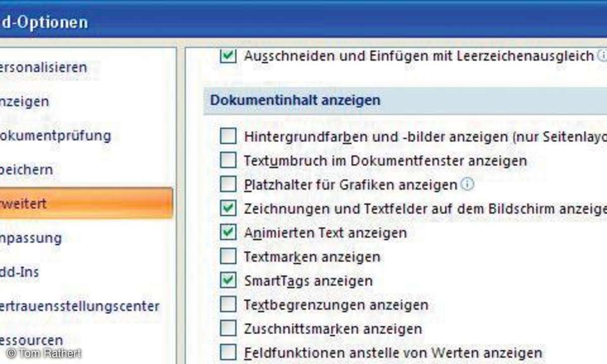The width and height of the screenshot is (607, 364).
Task: Select the highlighted Erweitert category
Action: (86, 204)
